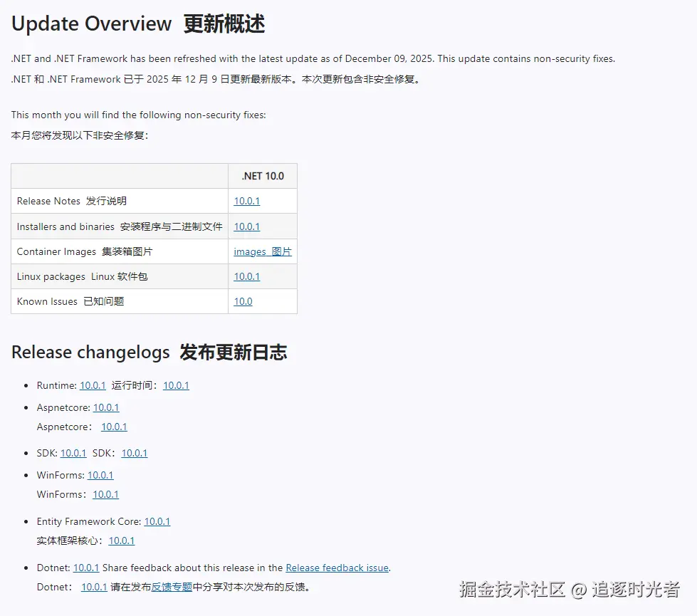Click the '.NET 10.0' table header

[263, 176]
